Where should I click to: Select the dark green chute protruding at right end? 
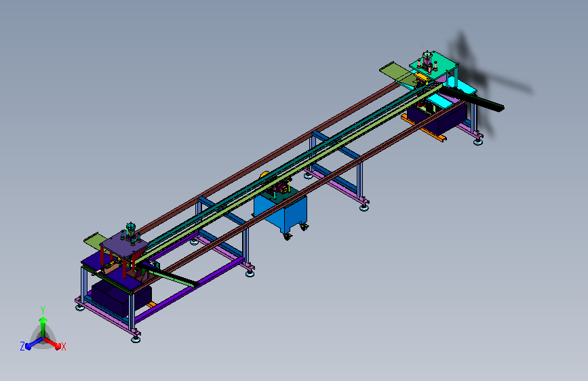473,99
